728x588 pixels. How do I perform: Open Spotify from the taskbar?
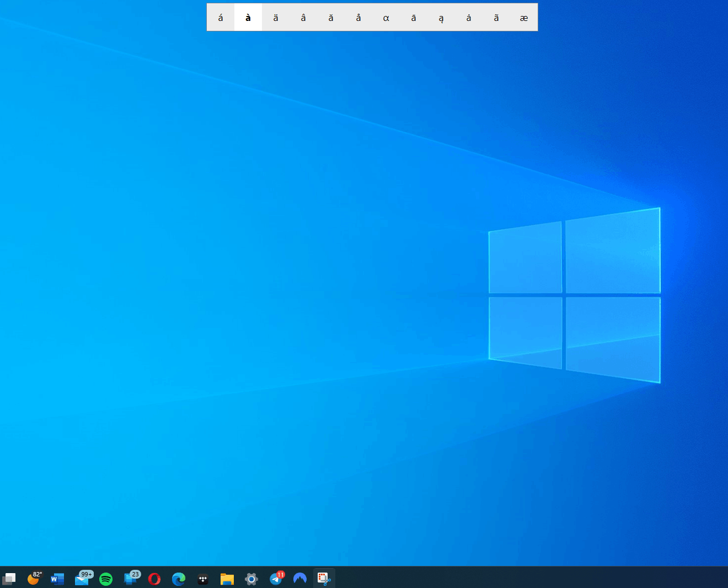[x=106, y=579]
